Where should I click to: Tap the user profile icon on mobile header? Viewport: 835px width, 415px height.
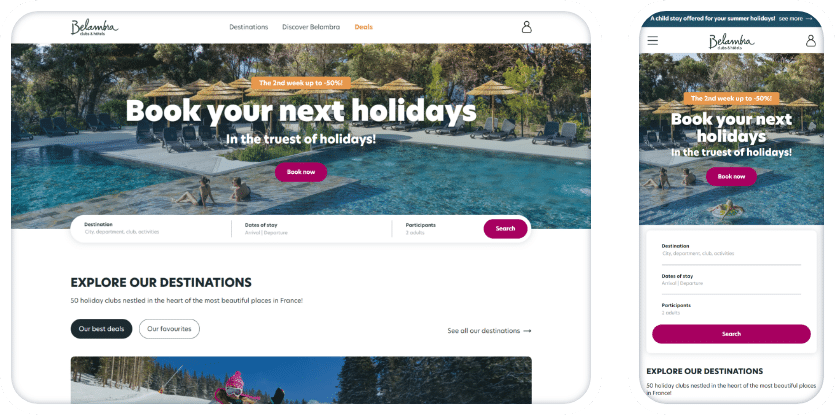(811, 40)
